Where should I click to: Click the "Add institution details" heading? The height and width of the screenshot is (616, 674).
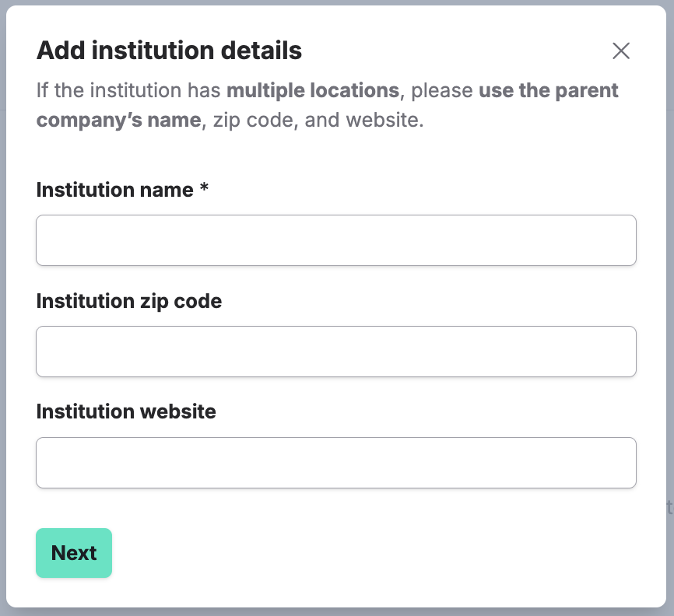pos(170,51)
